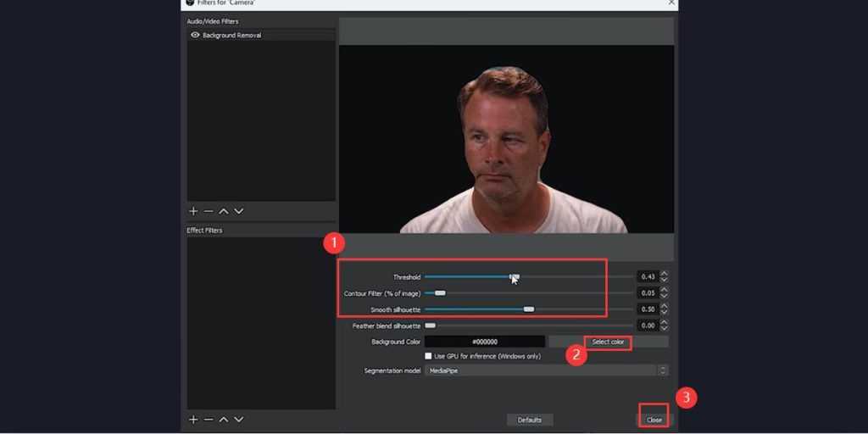The width and height of the screenshot is (868, 434).
Task: Decrease Smooth silhouette value with down stepper arrow
Action: (x=664, y=313)
